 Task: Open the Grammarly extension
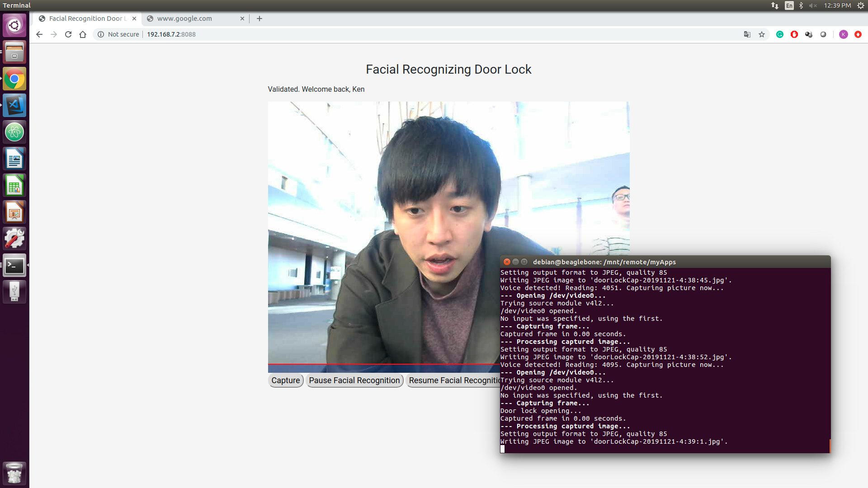[x=779, y=34]
